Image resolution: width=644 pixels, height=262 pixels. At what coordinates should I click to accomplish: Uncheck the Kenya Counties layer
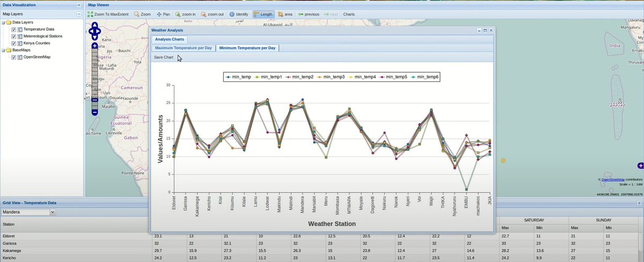(x=13, y=43)
